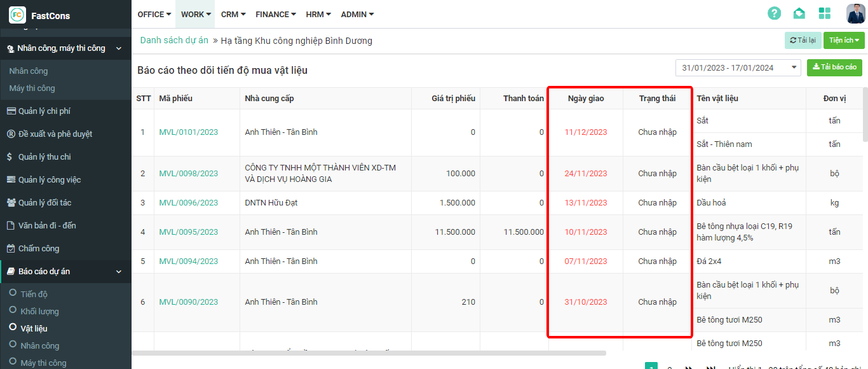Expand the Tiện ích dropdown button
The image size is (868, 369).
[x=844, y=41]
